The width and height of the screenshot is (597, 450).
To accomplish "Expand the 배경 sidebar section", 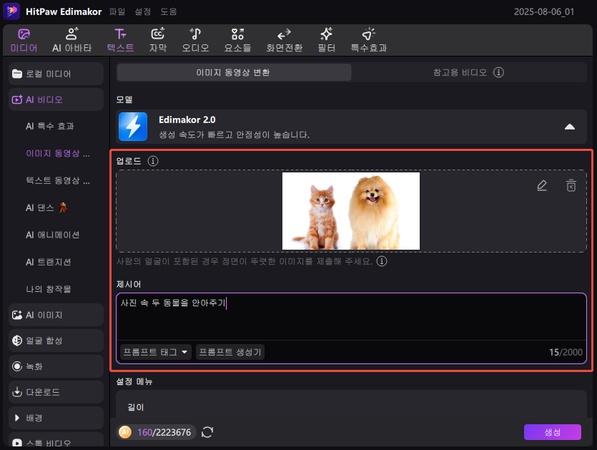I will (x=56, y=418).
